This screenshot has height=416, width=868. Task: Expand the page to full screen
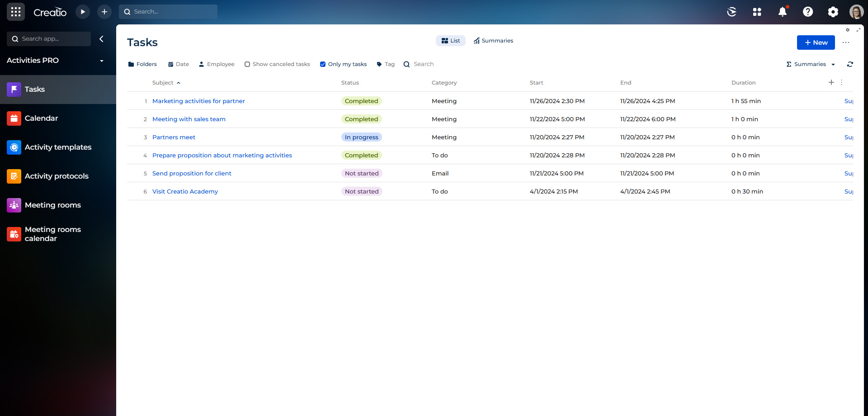pos(858,30)
